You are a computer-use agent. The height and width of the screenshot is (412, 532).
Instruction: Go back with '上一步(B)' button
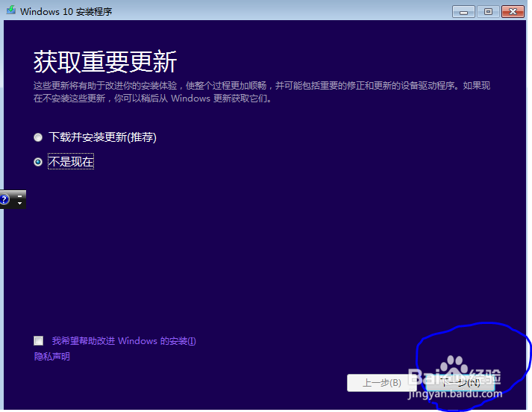coord(382,383)
